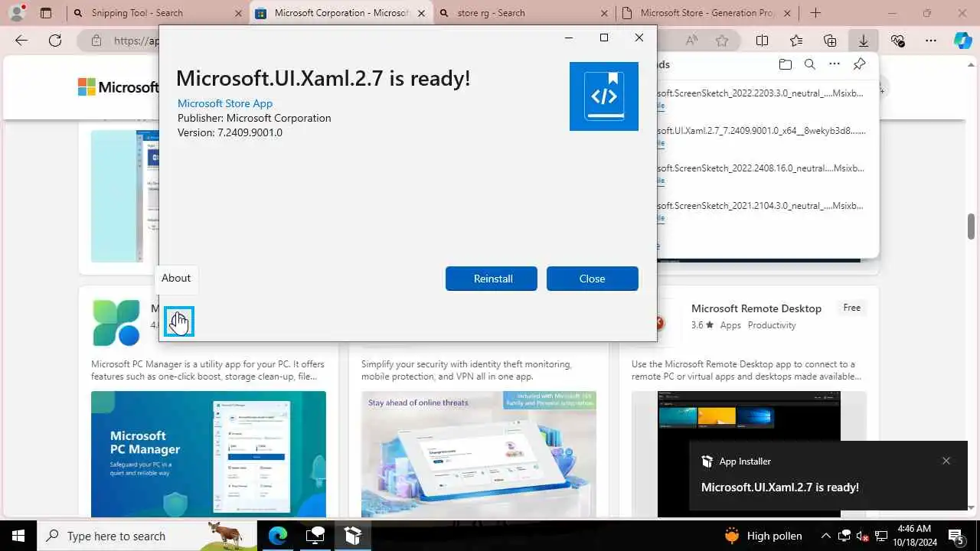This screenshot has height=551, width=980.
Task: Open the muted volume tray icon
Action: click(x=863, y=536)
